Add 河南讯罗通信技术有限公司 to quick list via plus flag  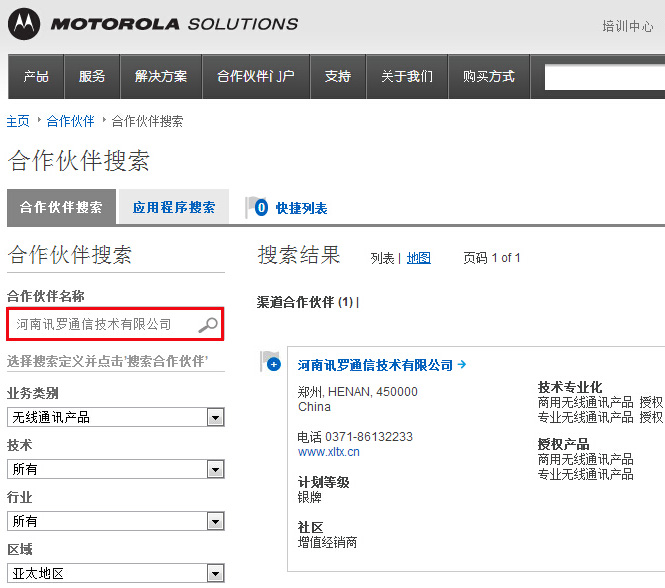271,361
